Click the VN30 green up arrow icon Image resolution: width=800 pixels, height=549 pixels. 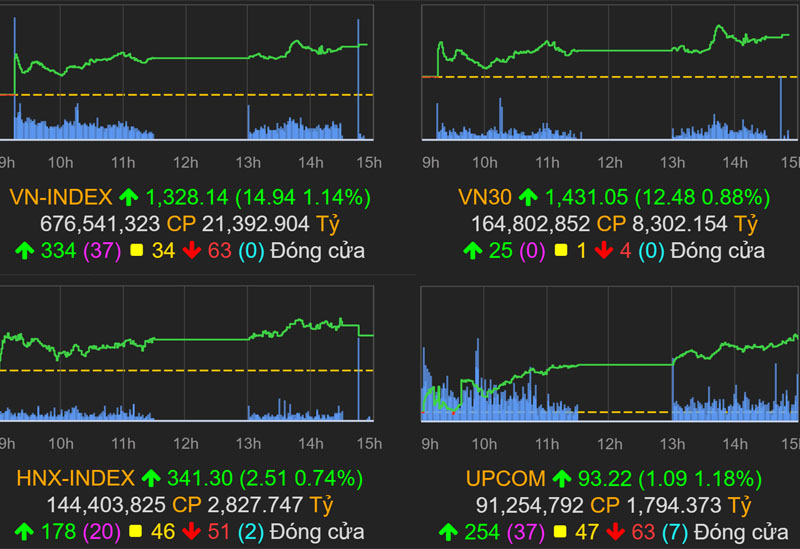point(528,197)
